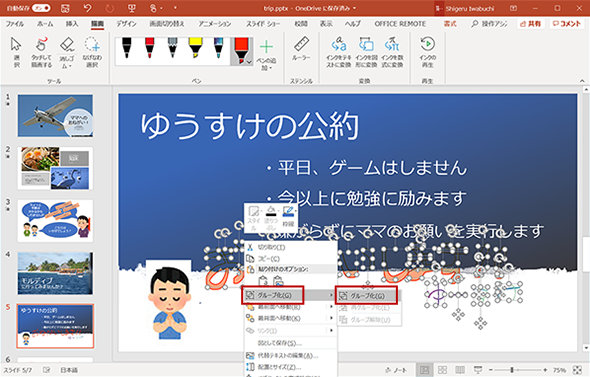Screen dimensions: 590x377
Task: Choose the yellow highlighter
Action: (x=195, y=48)
